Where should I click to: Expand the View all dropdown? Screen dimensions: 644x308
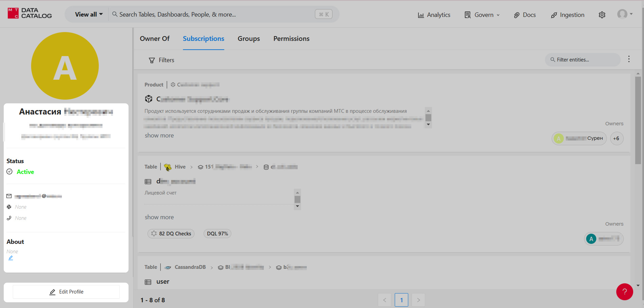click(x=89, y=15)
